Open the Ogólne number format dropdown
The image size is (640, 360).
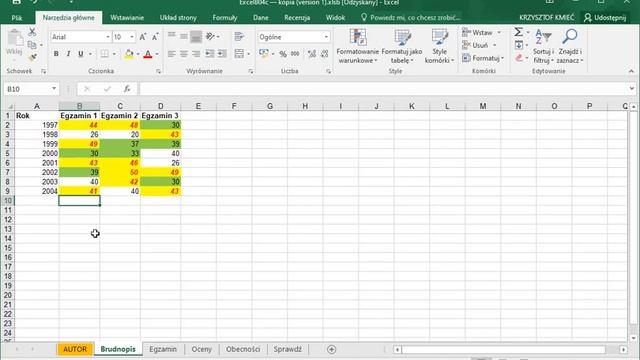pyautogui.click(x=326, y=37)
